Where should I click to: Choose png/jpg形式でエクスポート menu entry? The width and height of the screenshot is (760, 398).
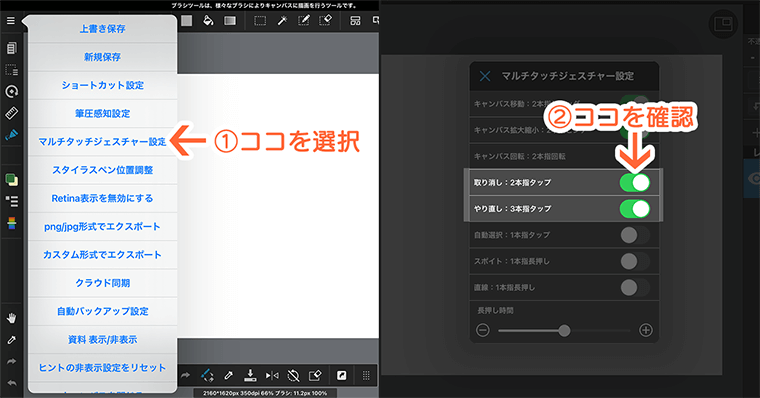pos(102,226)
